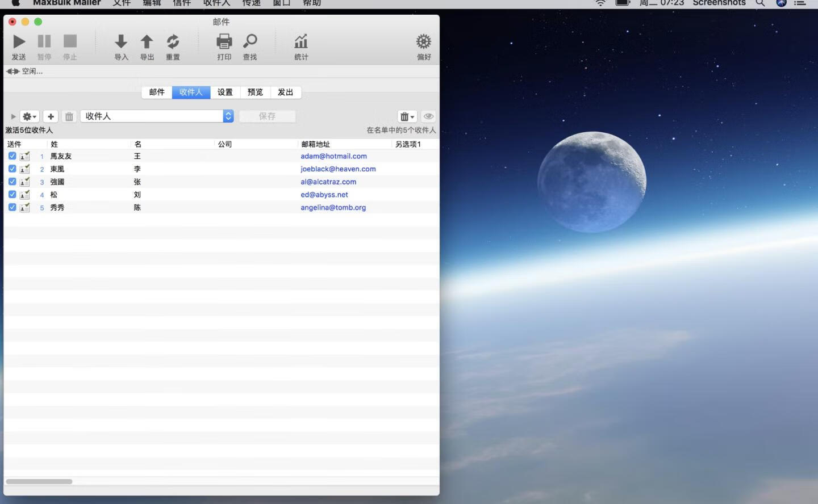Open the 查找 search magnifier icon

[x=250, y=41]
